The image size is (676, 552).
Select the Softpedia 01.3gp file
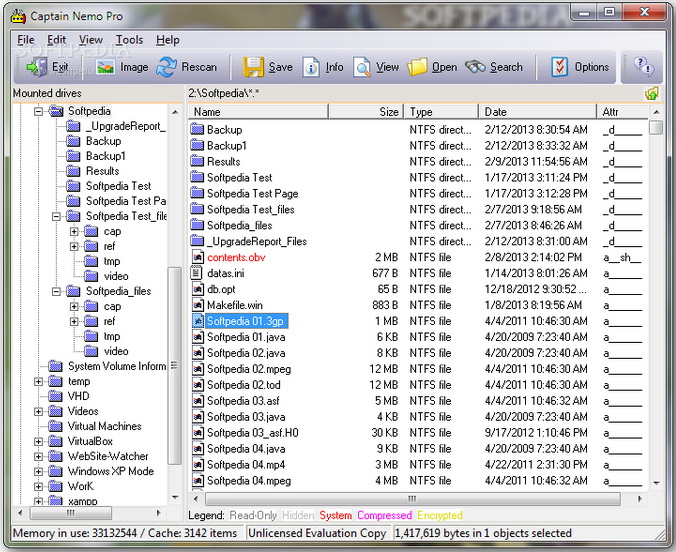pyautogui.click(x=245, y=321)
